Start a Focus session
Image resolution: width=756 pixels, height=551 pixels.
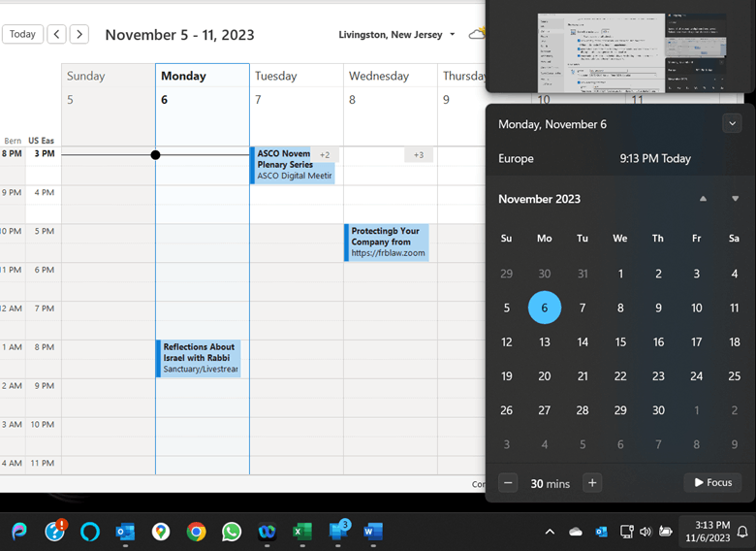(x=712, y=482)
